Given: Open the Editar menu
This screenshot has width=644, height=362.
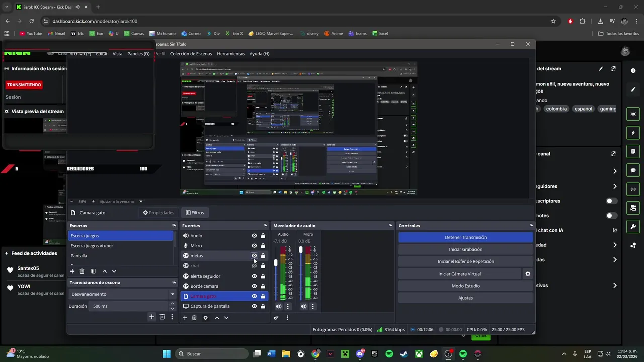Looking at the screenshot, I should pos(102,54).
